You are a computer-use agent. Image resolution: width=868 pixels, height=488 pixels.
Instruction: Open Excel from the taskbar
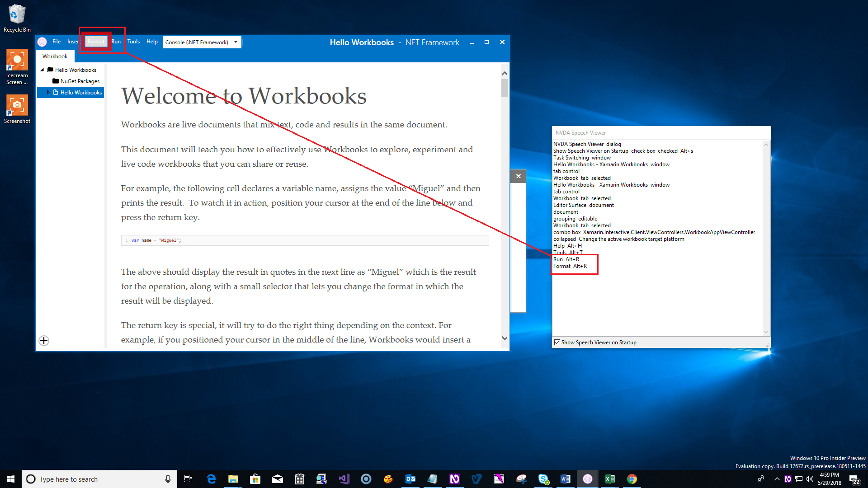610,479
